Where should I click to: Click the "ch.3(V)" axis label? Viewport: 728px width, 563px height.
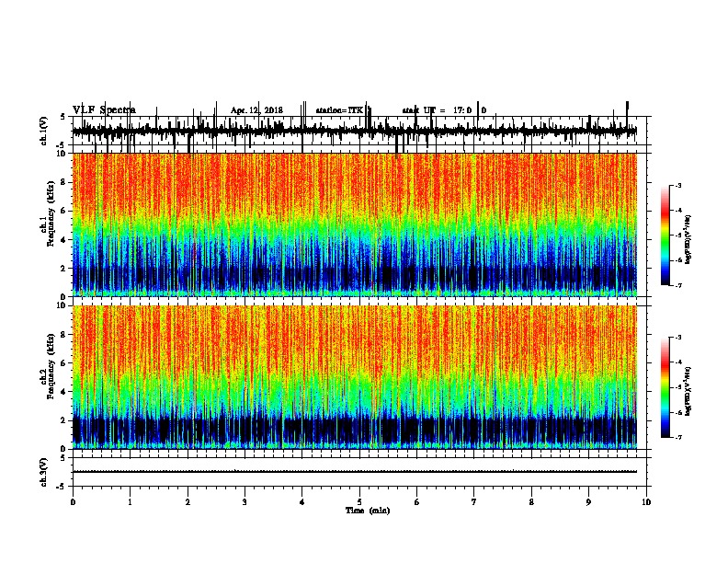click(44, 472)
